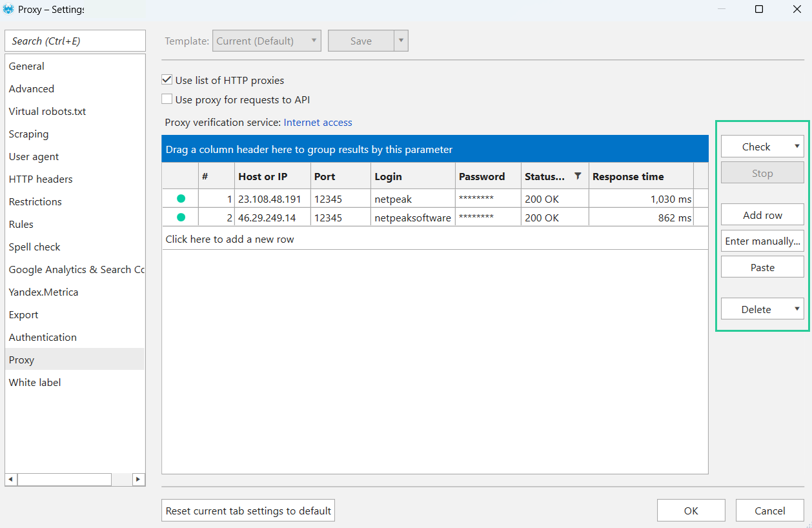Select Yandex.Metrica settings

tap(74, 292)
